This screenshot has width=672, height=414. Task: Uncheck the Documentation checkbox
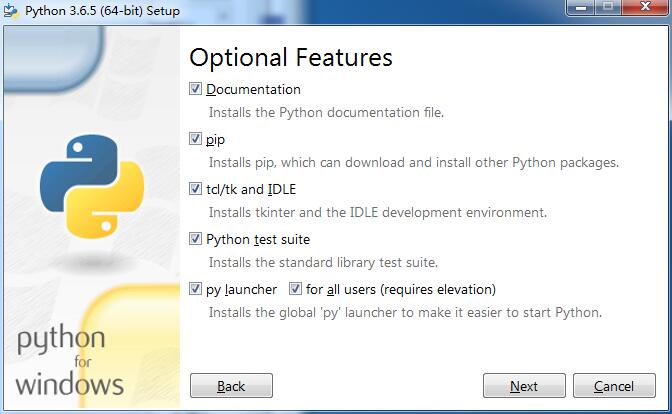195,89
